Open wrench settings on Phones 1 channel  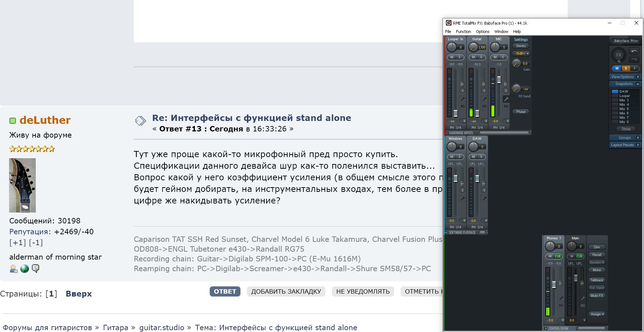tap(561, 298)
